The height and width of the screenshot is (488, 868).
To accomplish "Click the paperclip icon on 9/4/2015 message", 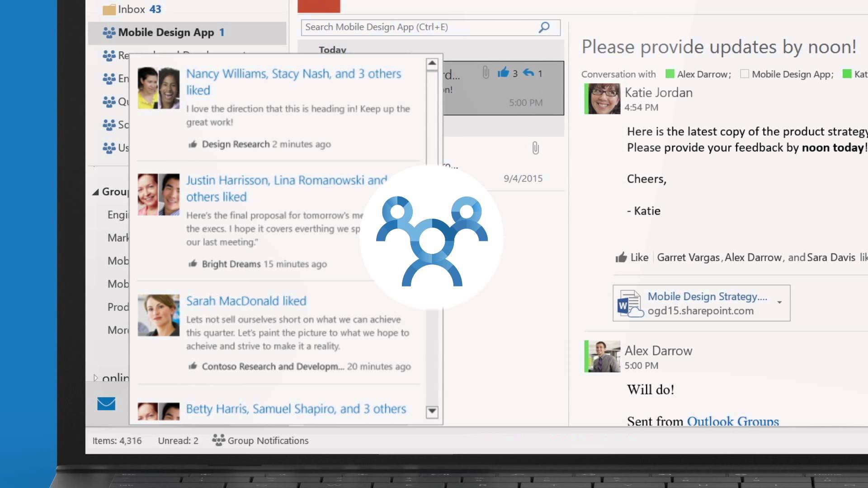I will pyautogui.click(x=535, y=148).
